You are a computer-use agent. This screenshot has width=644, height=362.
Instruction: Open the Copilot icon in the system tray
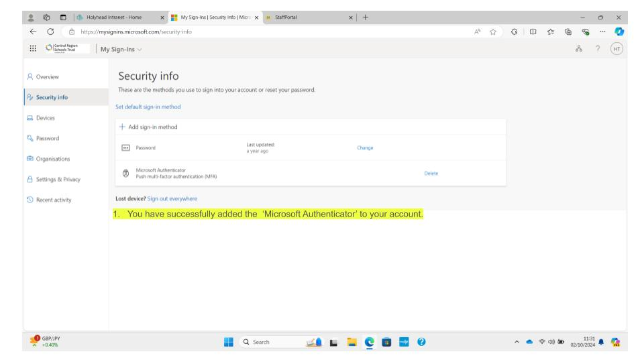click(x=615, y=342)
